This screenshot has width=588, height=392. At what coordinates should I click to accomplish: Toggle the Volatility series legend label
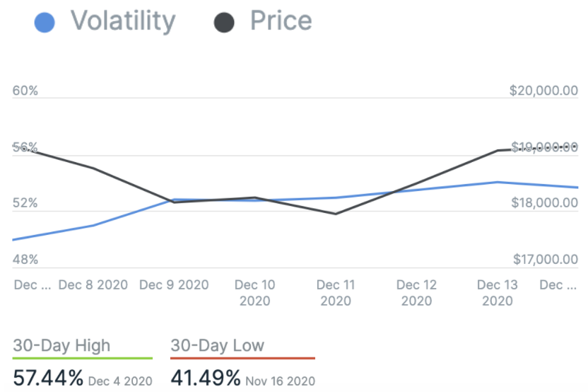tap(122, 21)
